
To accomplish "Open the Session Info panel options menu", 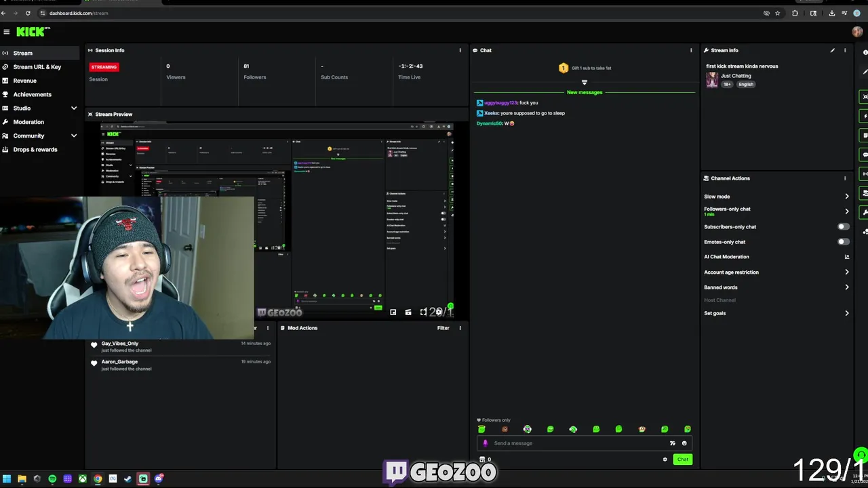I will [x=460, y=50].
